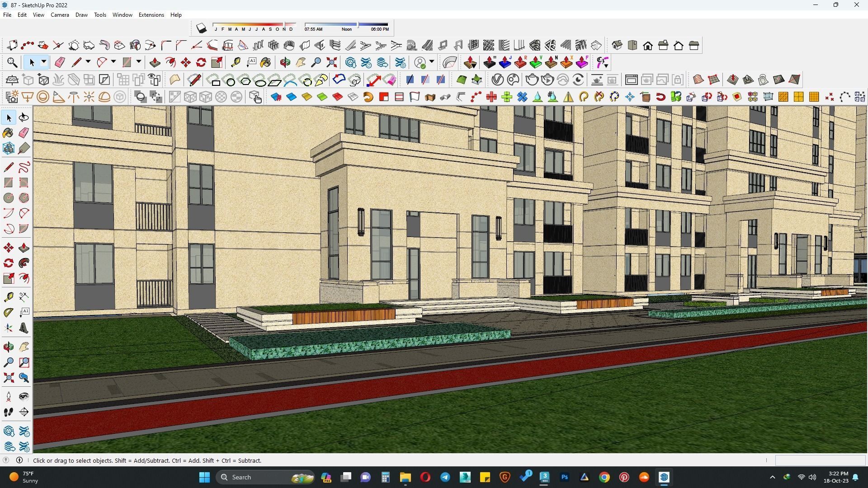The image size is (868, 488).
Task: Select the Polygon tool
Action: point(24,198)
